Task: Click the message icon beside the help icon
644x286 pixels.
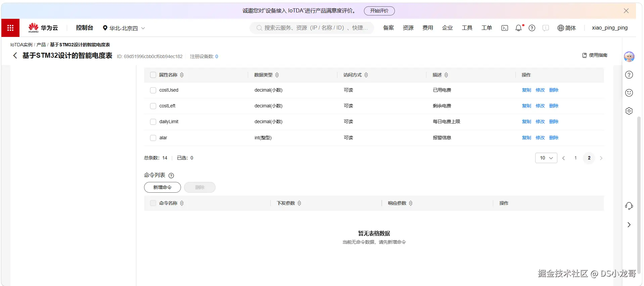Action: 546,28
